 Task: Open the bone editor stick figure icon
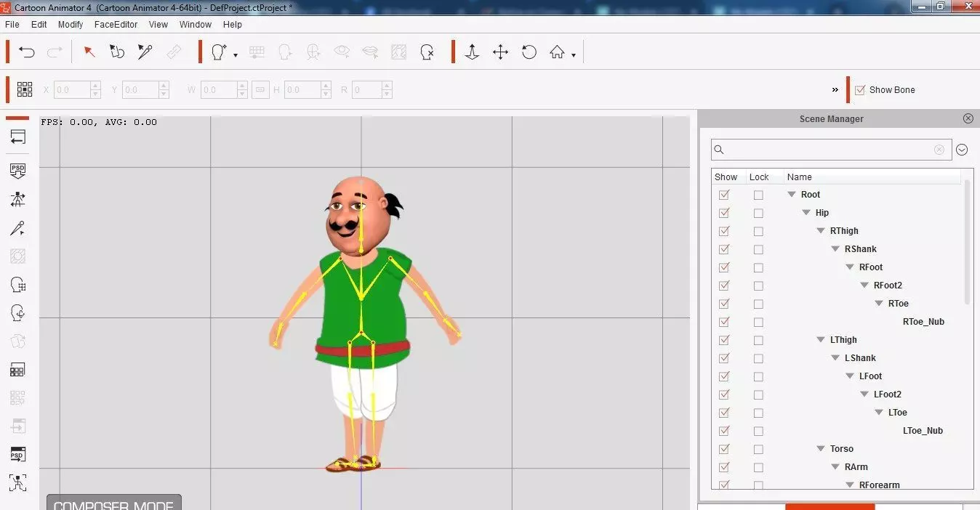pyautogui.click(x=18, y=200)
